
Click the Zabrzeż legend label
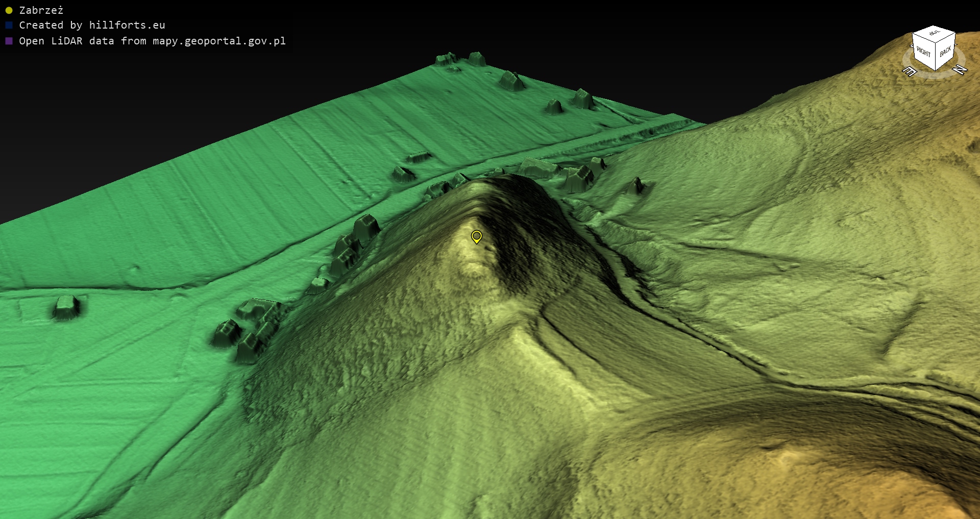[41, 10]
